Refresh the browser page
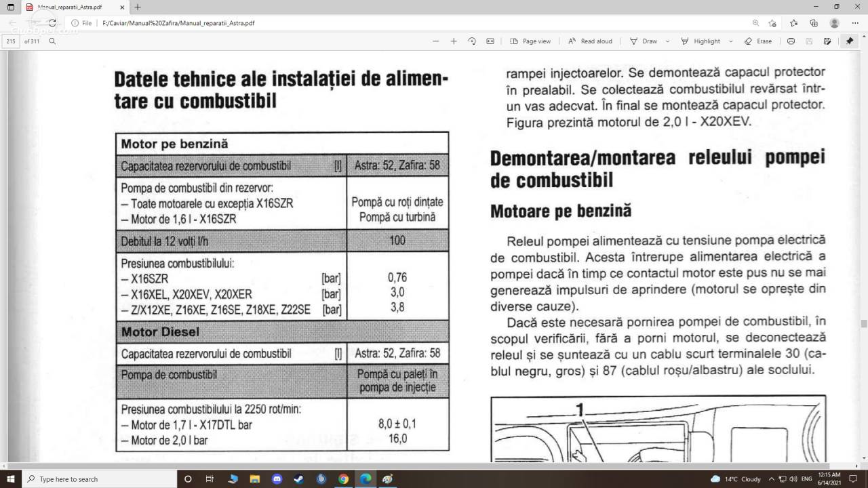Screen dimensions: 868x488 52,23
